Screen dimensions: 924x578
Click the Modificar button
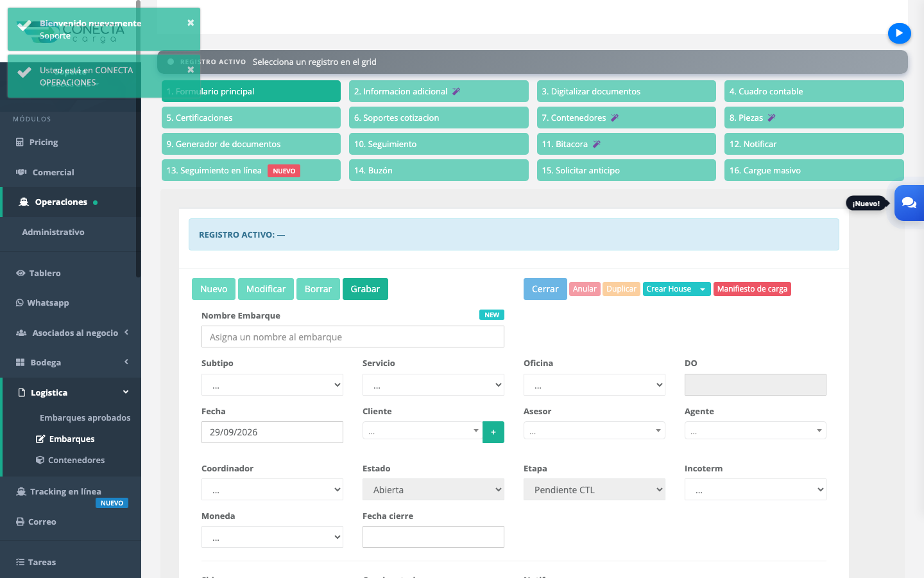tap(266, 289)
